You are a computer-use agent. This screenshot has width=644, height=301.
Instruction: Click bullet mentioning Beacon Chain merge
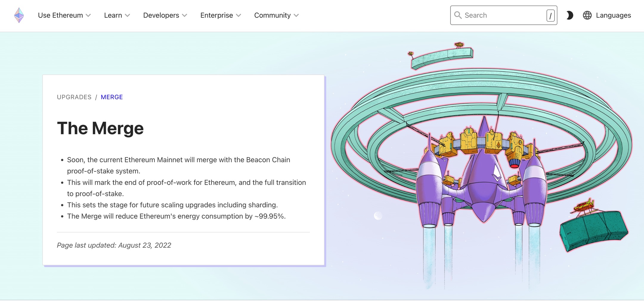click(x=179, y=166)
